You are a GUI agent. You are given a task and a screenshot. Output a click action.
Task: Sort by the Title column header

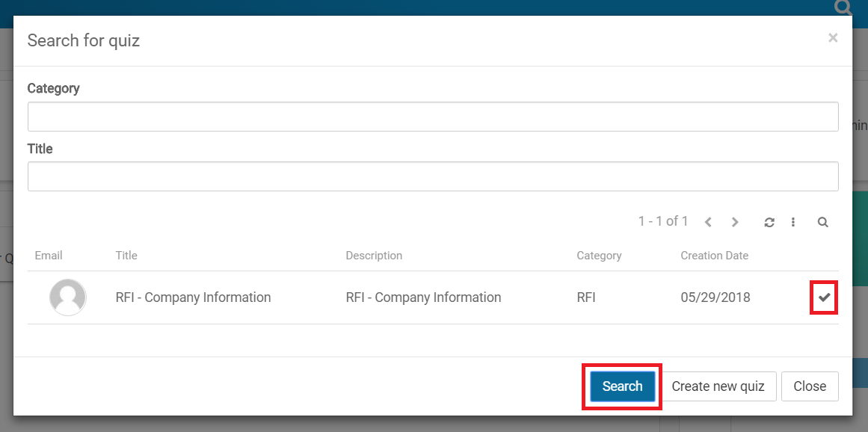tap(126, 256)
